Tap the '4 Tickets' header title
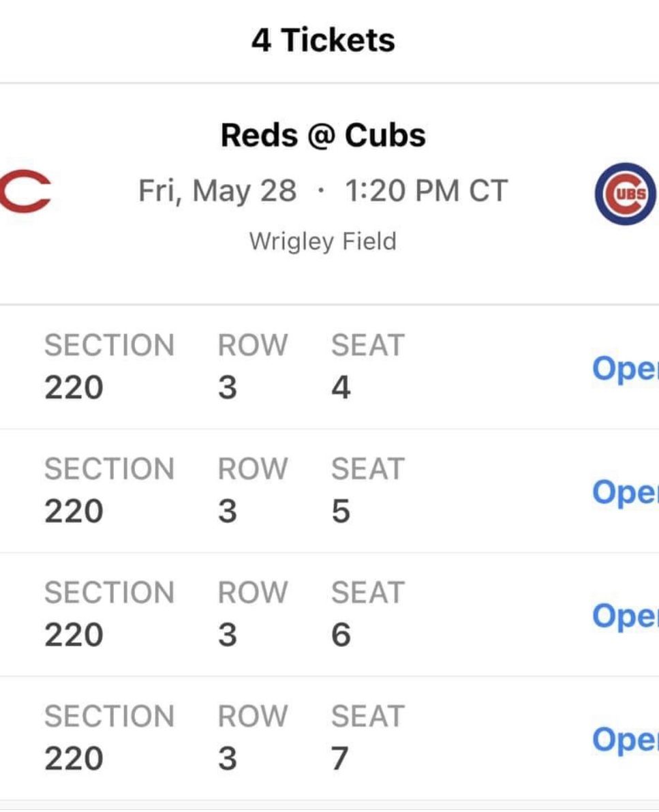This screenshot has width=659, height=812. (x=323, y=40)
